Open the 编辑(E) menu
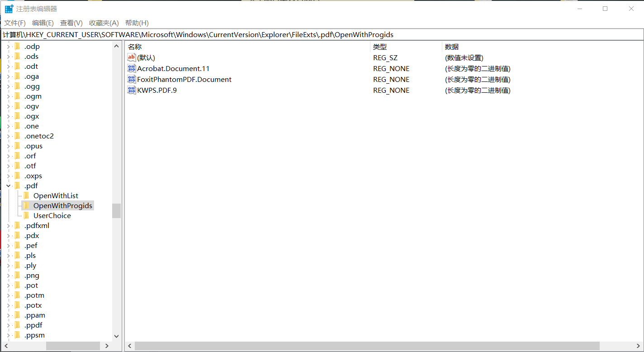 [43, 23]
